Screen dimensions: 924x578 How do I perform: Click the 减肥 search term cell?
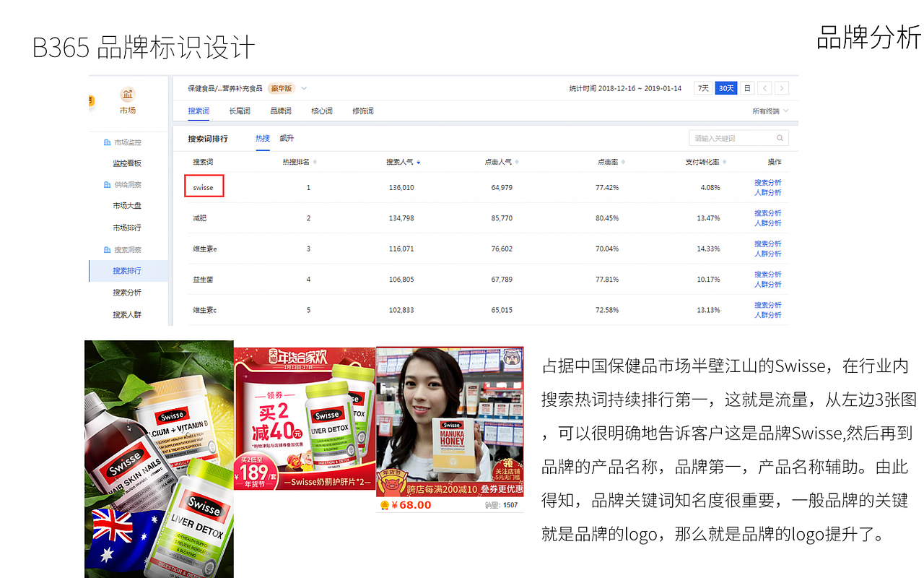pyautogui.click(x=200, y=218)
